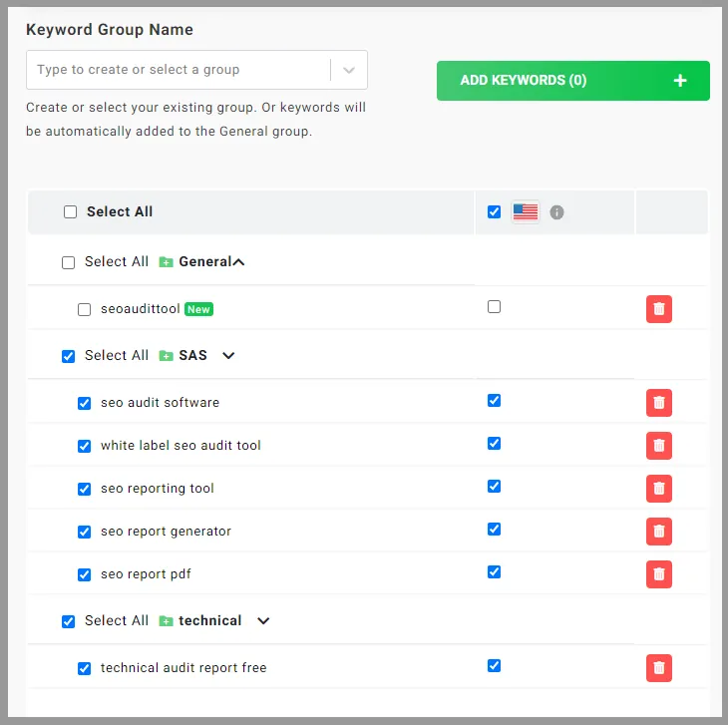Delete the seoaudittool keyword
The image size is (728, 725).
[x=659, y=309]
